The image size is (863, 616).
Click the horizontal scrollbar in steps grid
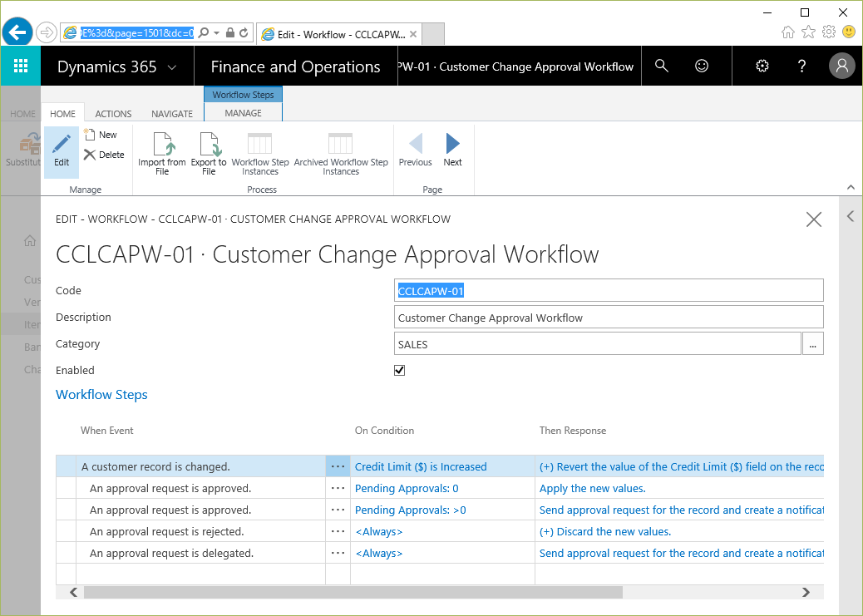353,592
